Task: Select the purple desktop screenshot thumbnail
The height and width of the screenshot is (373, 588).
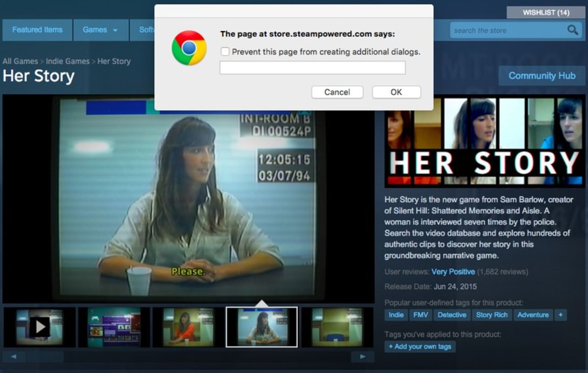Action: (x=114, y=327)
